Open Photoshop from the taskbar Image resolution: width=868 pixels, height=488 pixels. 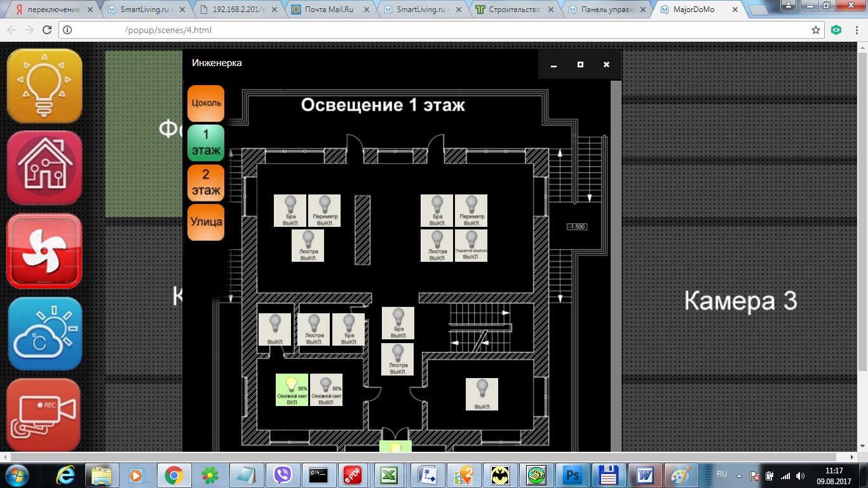point(573,475)
